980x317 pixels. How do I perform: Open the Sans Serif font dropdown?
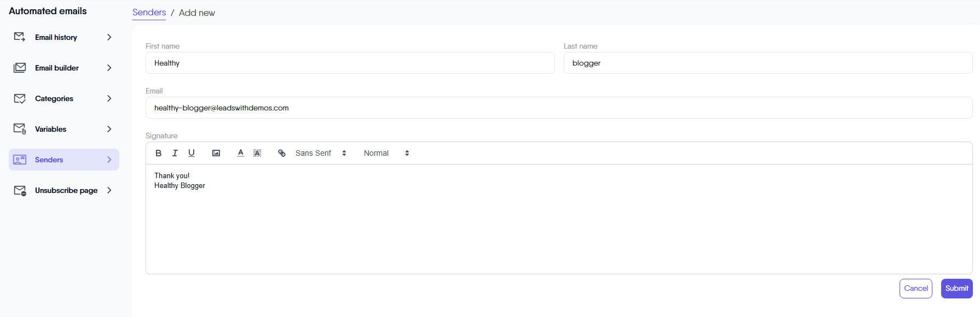point(321,153)
